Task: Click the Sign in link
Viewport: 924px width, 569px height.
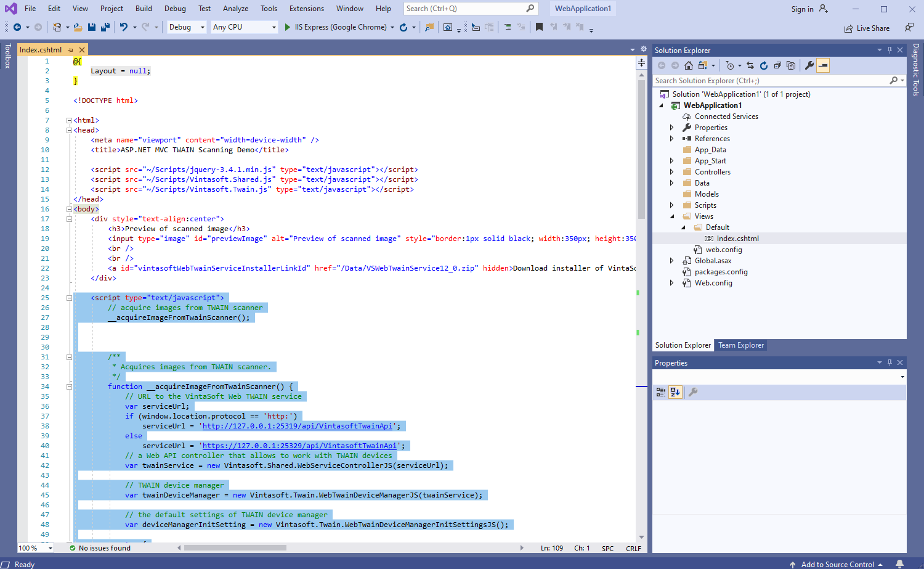Action: [x=802, y=9]
